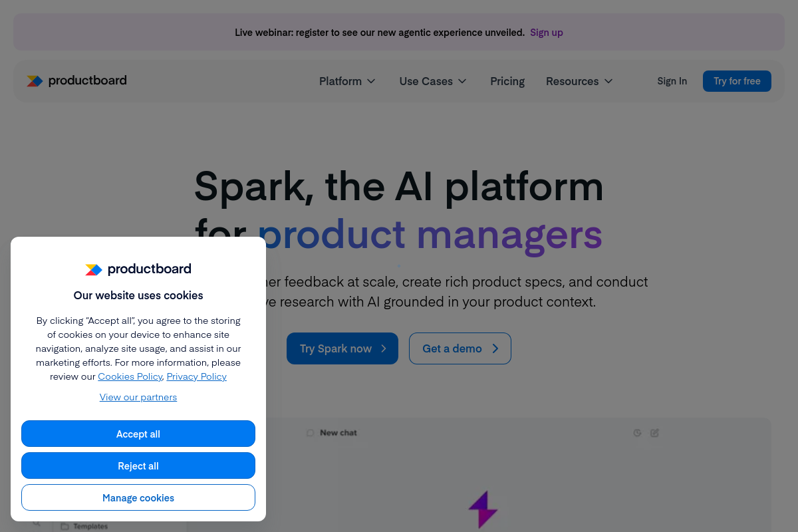Screen dimensions: 798x532
Task: Click "Our website uses cookies" heading
Action: pos(138,295)
